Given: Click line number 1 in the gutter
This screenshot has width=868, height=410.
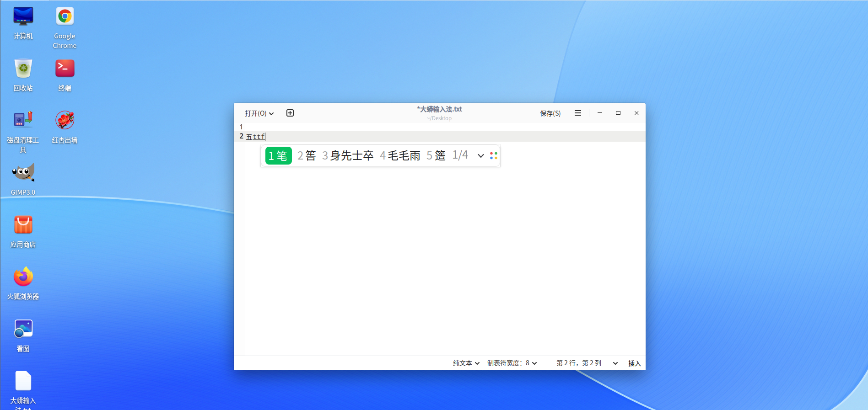Looking at the screenshot, I should (241, 127).
